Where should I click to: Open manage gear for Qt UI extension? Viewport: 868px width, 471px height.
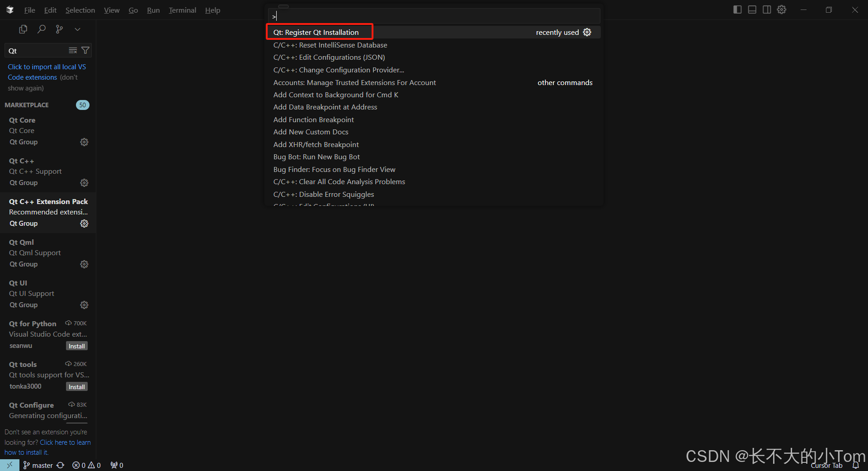84,305
